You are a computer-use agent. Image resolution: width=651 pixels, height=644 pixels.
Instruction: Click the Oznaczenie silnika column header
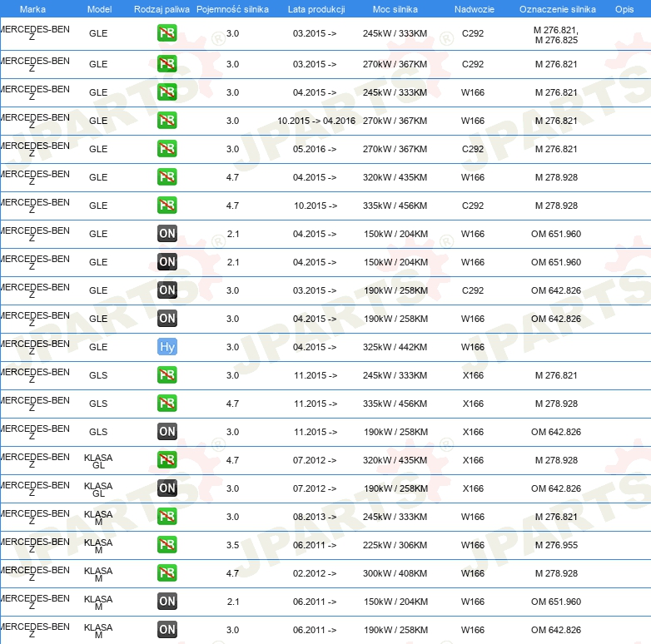[x=557, y=9]
